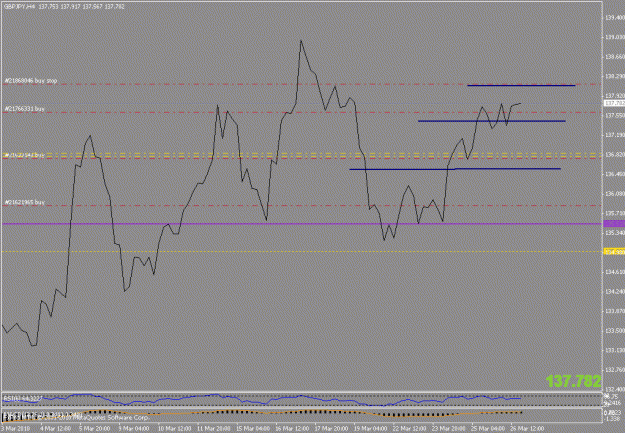This screenshot has width=625, height=433.
Task: Click the 15 Mar 04:00 time label
Action: [253, 429]
